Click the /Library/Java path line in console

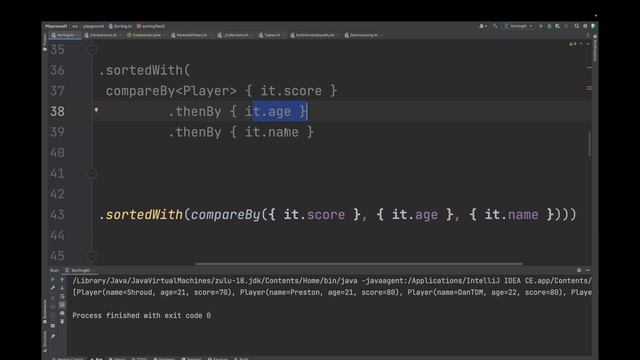coord(332,281)
